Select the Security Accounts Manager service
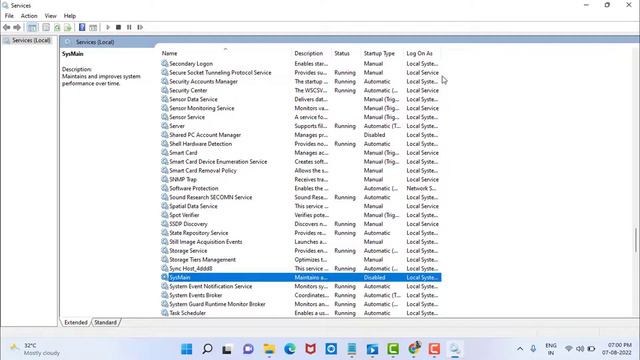 pyautogui.click(x=300, y=82)
